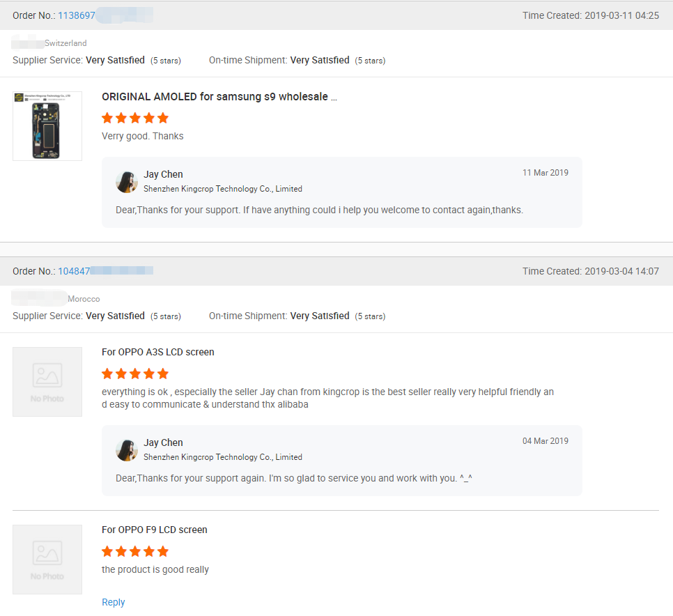Open order number 104847 link
The height and width of the screenshot is (616, 673).
point(74,271)
